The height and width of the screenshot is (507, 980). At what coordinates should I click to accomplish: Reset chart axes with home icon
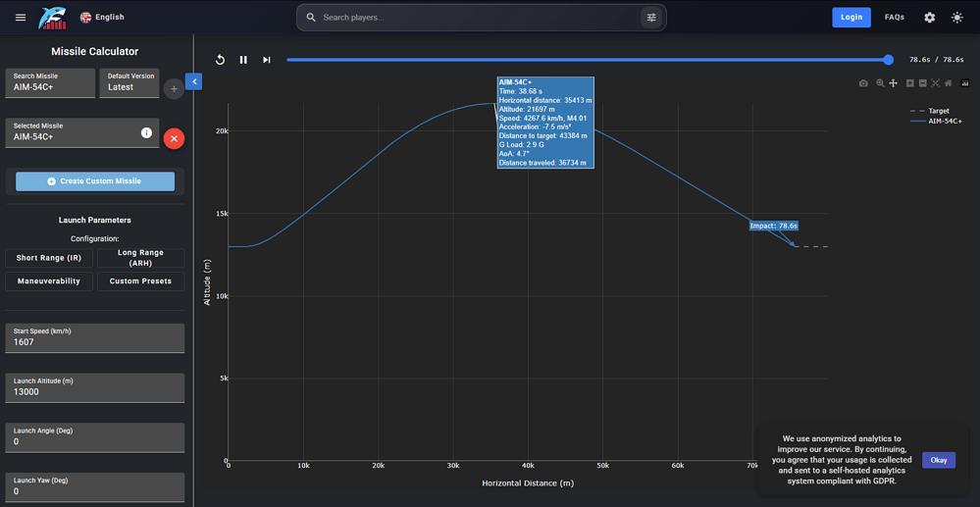point(949,83)
